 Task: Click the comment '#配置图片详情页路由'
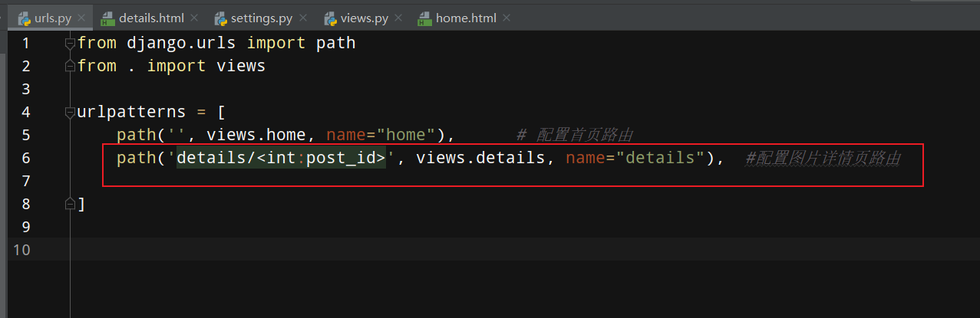(822, 159)
